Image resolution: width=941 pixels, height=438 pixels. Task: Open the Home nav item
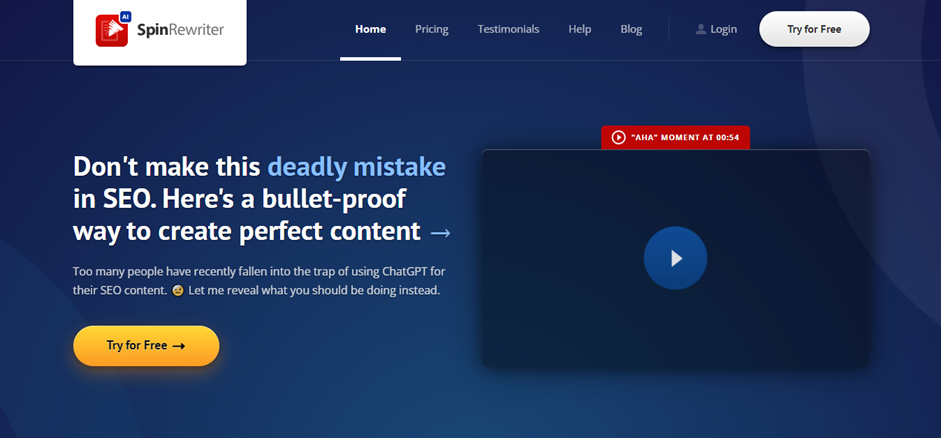(x=370, y=29)
